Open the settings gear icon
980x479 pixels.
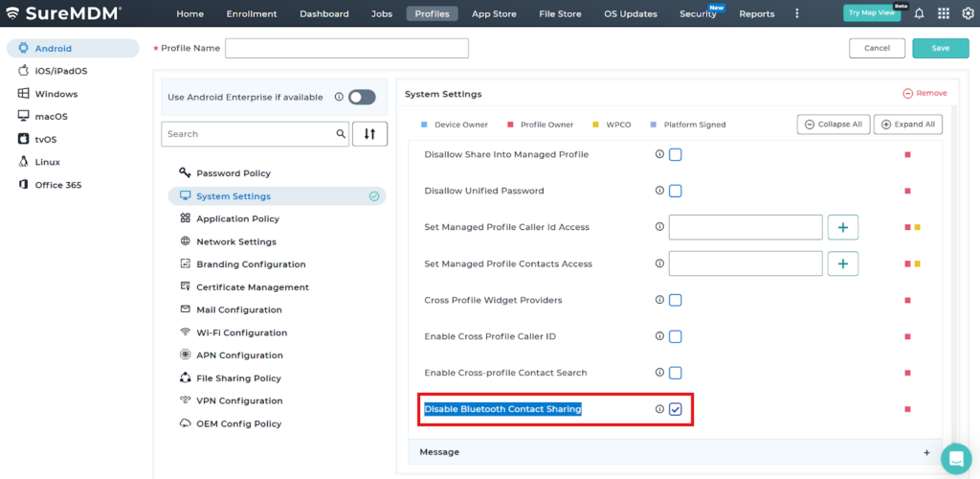(967, 13)
